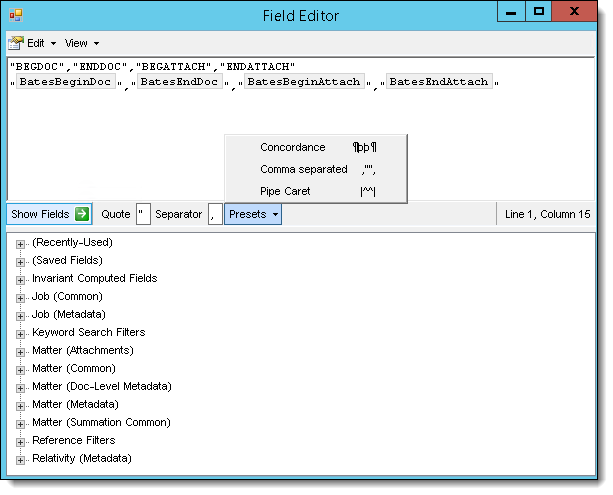Open the View dropdown menu
The image size is (613, 495).
point(82,43)
